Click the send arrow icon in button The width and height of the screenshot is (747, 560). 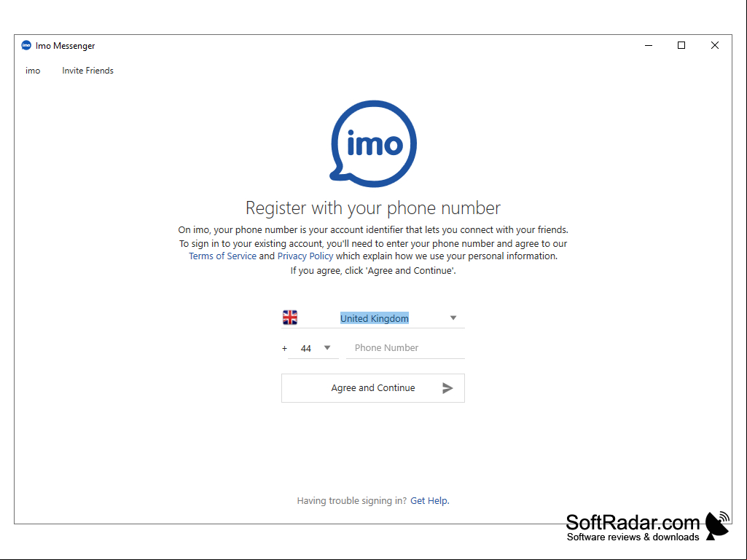click(447, 388)
